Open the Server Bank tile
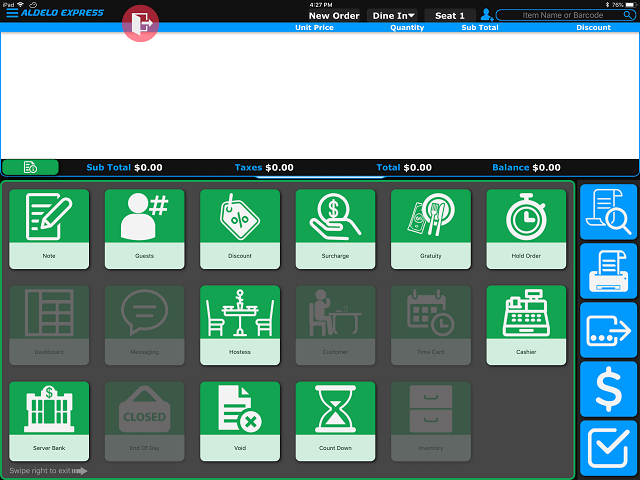Image resolution: width=640 pixels, height=480 pixels. click(x=48, y=421)
